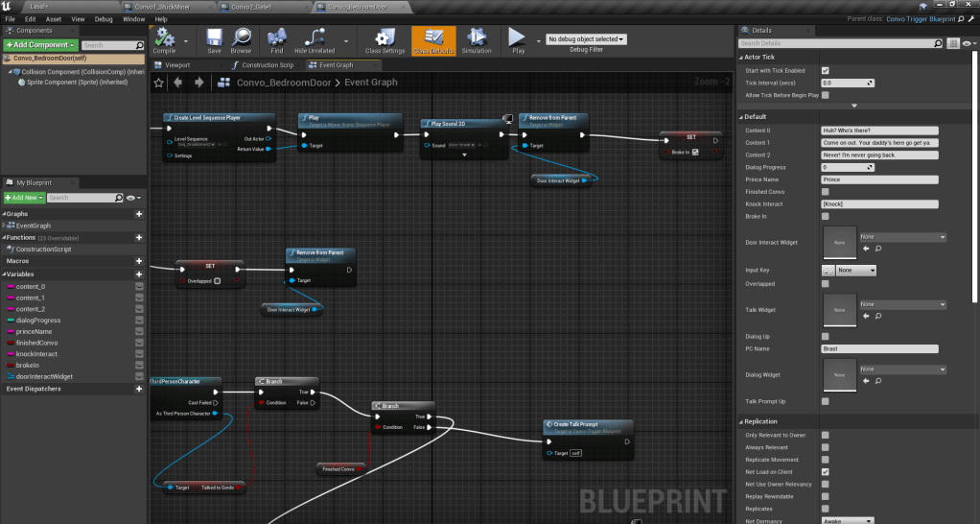980x524 pixels.
Task: Click the Add Component button
Action: (x=39, y=45)
